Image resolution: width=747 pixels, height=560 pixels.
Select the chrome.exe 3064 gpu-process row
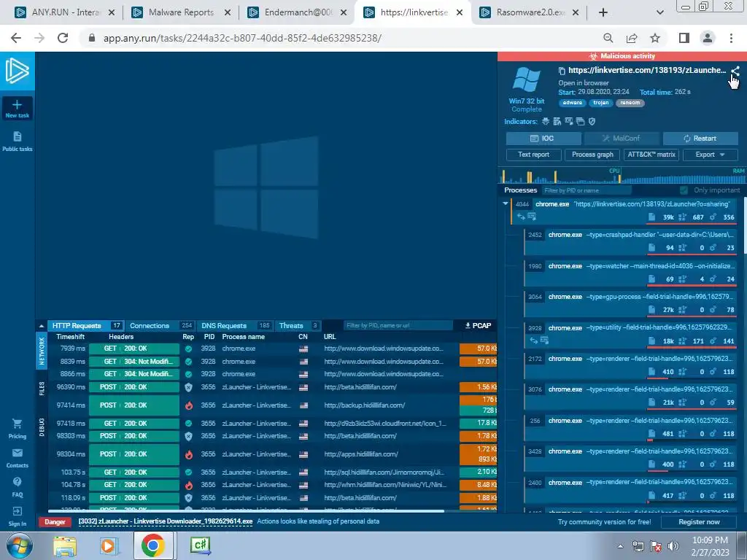[x=630, y=304]
